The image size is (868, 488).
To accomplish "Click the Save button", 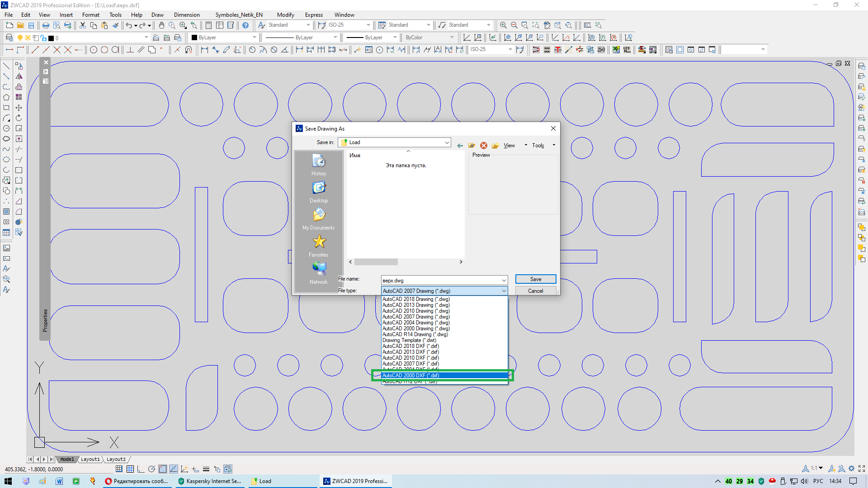I will point(535,279).
